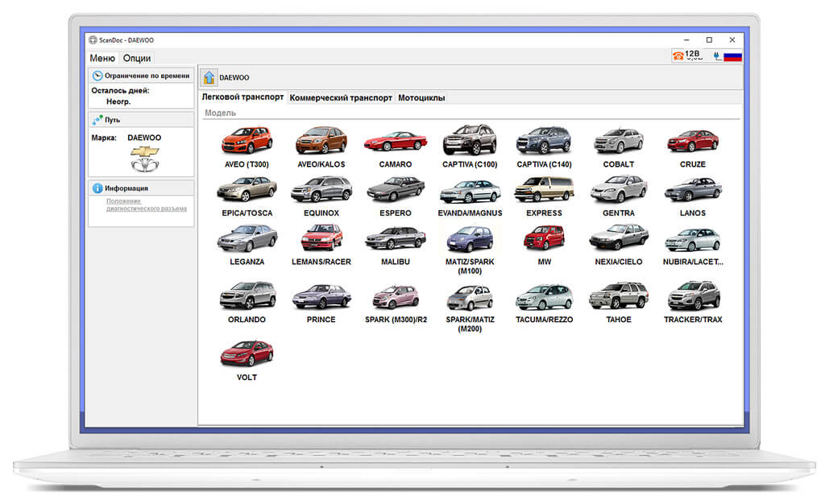This screenshot has width=825, height=504.
Task: Click Ограничение по времени panel header
Action: [x=141, y=76]
